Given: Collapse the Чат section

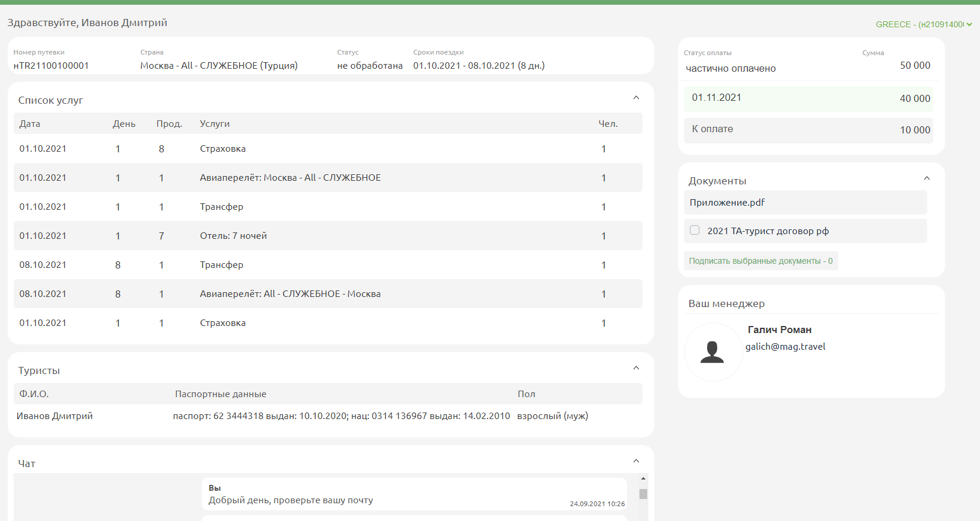Looking at the screenshot, I should click(636, 461).
